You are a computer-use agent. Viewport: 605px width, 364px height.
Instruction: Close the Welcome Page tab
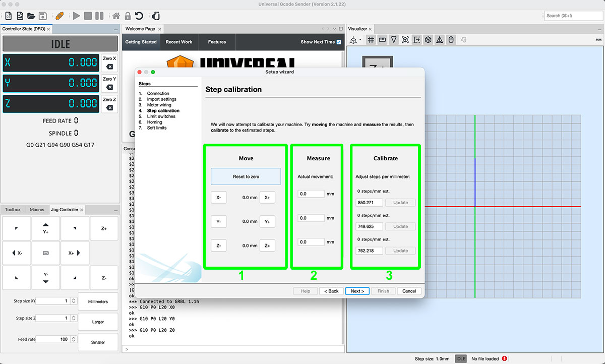[x=160, y=29]
